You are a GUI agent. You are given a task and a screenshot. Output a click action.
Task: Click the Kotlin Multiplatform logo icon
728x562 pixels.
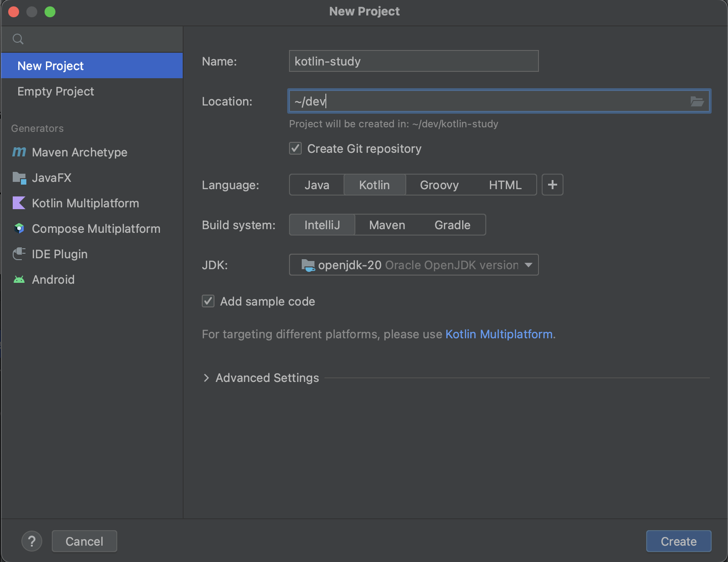click(x=19, y=203)
